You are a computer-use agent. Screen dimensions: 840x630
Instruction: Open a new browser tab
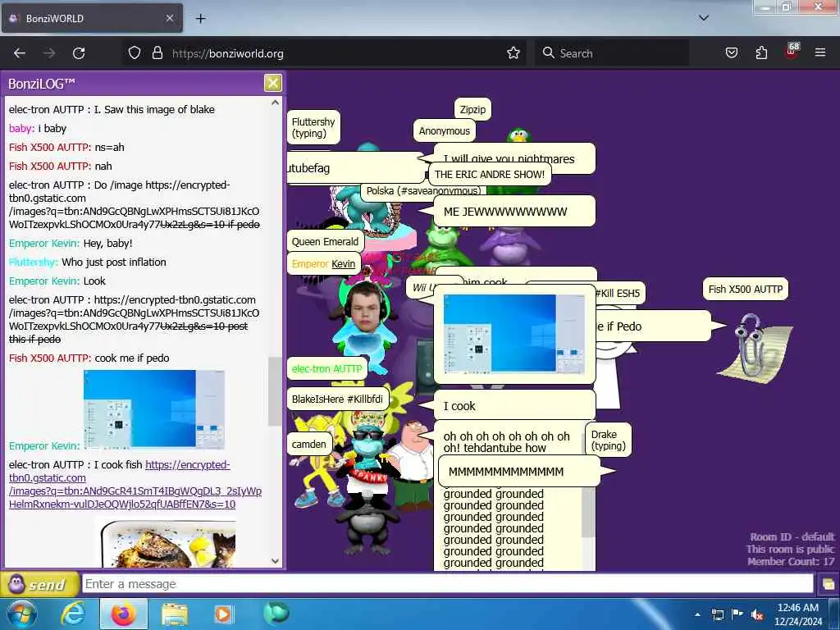[200, 19]
